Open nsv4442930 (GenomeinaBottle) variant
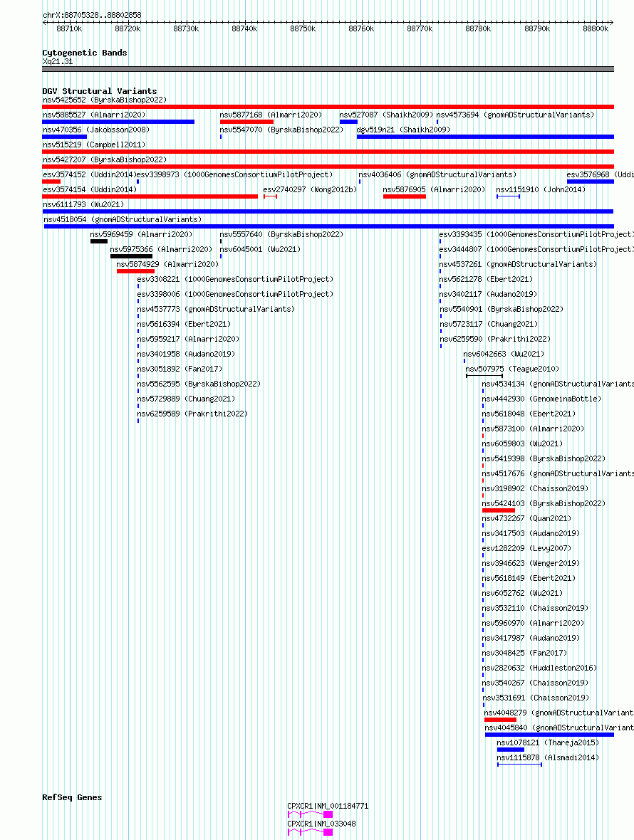 click(x=541, y=399)
